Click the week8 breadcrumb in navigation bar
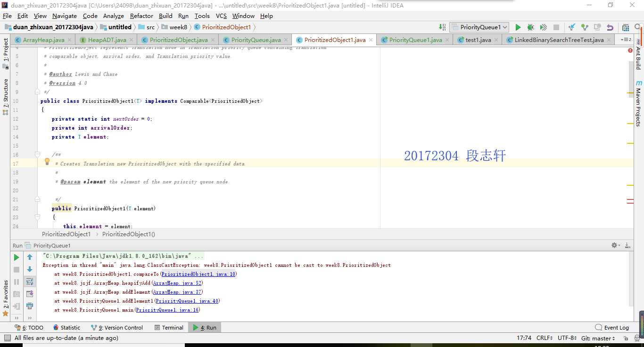This screenshot has width=644, height=347. (x=174, y=27)
